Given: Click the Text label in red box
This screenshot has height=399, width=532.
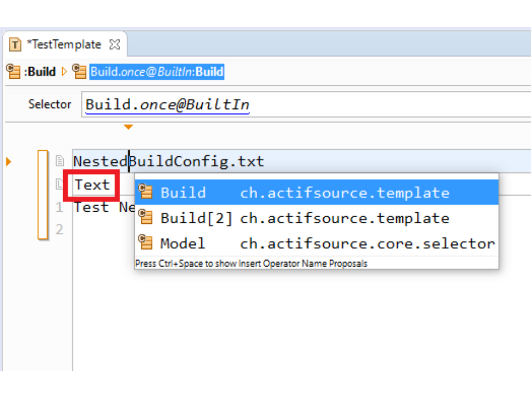Looking at the screenshot, I should point(92,185).
